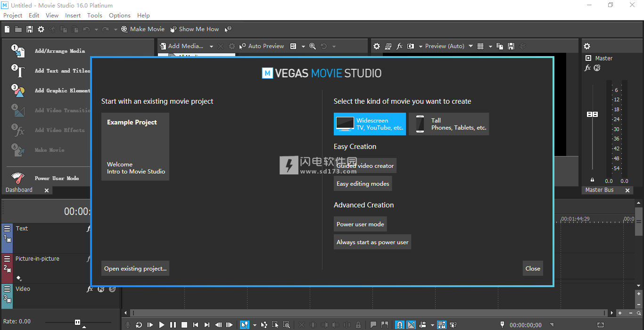
Task: Save the project with the floppy disk icon
Action: [29, 29]
